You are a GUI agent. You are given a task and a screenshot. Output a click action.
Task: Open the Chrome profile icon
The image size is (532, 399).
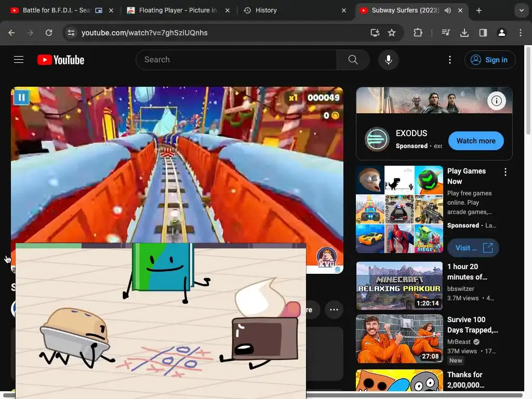[x=502, y=33]
